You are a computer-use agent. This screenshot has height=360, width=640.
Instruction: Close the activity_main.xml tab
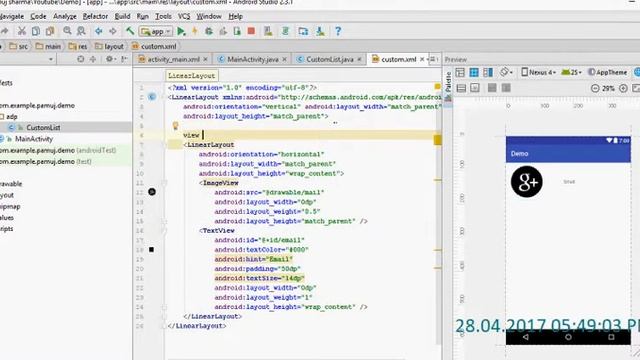(205, 59)
